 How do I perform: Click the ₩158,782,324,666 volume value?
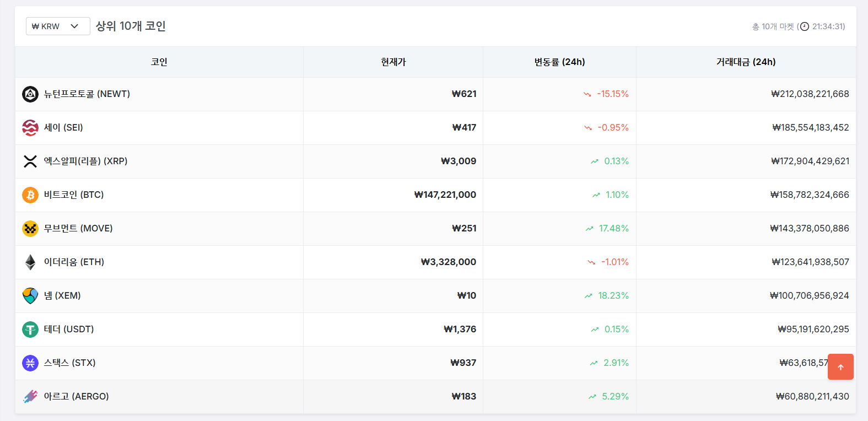click(810, 195)
